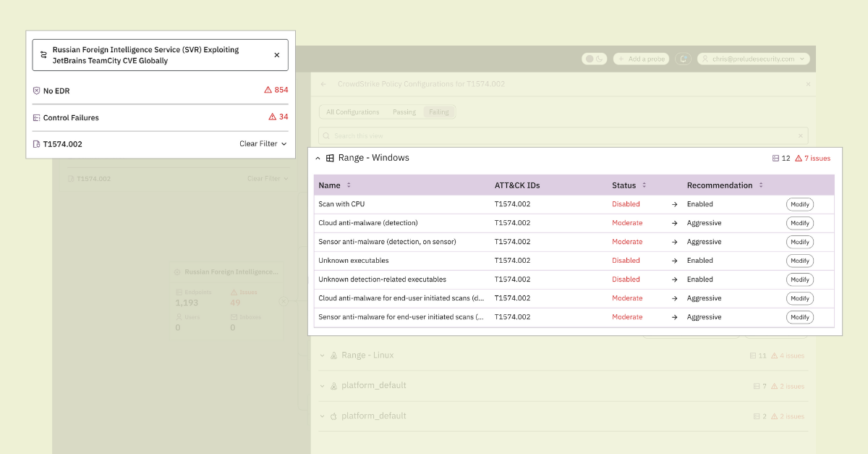Image resolution: width=868 pixels, height=454 pixels.
Task: Open the notifications bell
Action: pos(683,59)
